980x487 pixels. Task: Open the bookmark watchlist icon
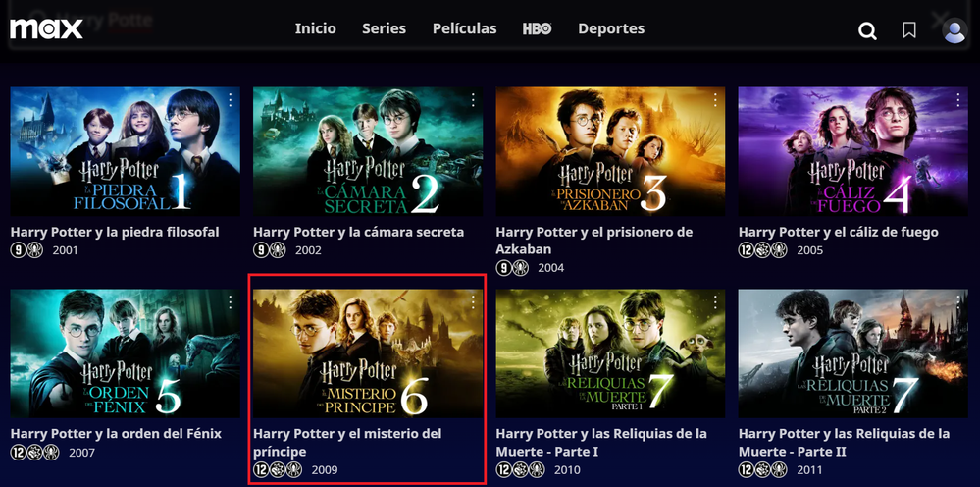tap(909, 30)
